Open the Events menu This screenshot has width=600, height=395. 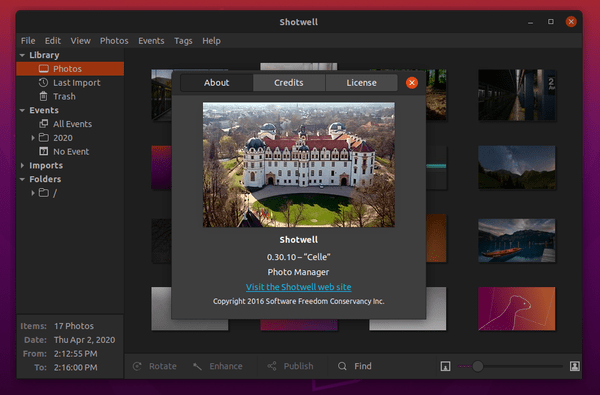tap(151, 41)
